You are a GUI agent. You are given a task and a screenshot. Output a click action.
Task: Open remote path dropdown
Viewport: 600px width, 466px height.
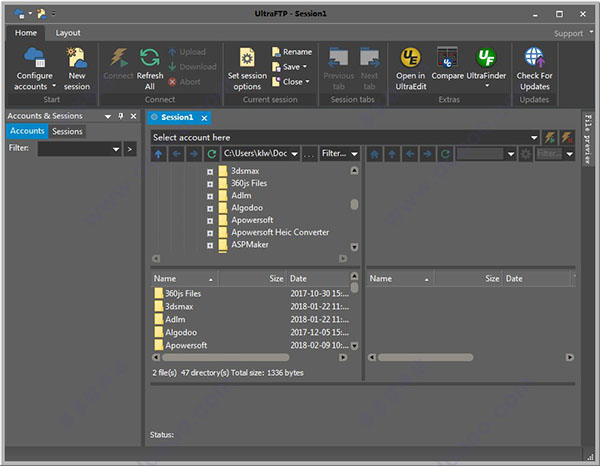click(x=511, y=154)
